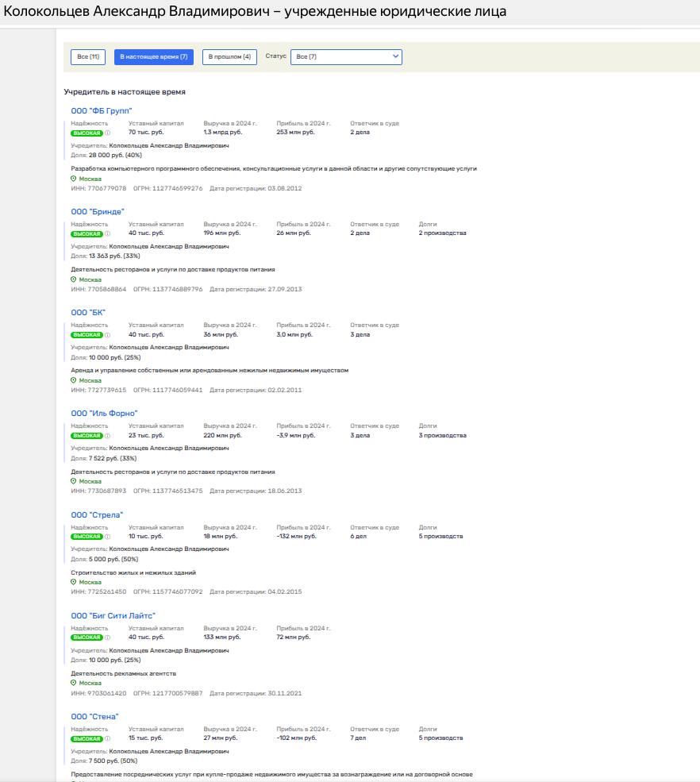The height and width of the screenshot is (782, 700).
Task: Open the ООО "Стрела" company page
Action: [x=97, y=514]
